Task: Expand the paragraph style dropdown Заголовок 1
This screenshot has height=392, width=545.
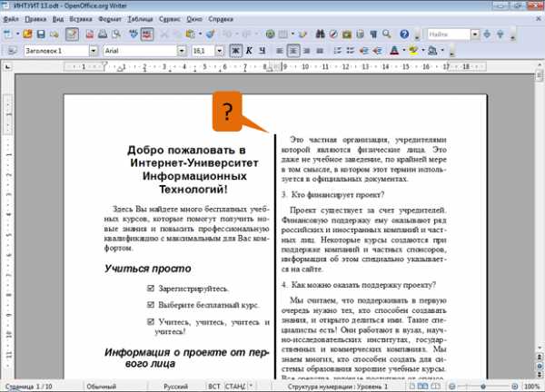Action: coord(94,51)
